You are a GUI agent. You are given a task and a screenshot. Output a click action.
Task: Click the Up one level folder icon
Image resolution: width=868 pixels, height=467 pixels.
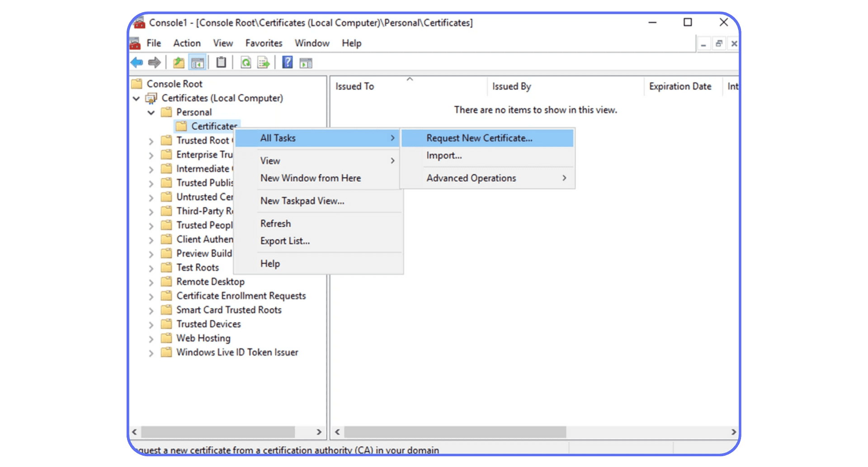[x=178, y=62]
